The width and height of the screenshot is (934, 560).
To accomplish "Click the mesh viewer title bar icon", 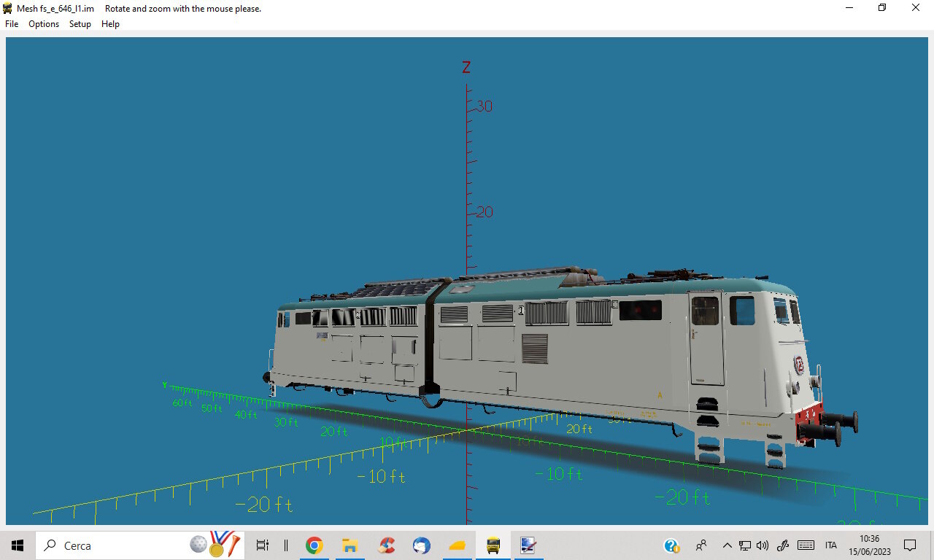I will (x=8, y=8).
